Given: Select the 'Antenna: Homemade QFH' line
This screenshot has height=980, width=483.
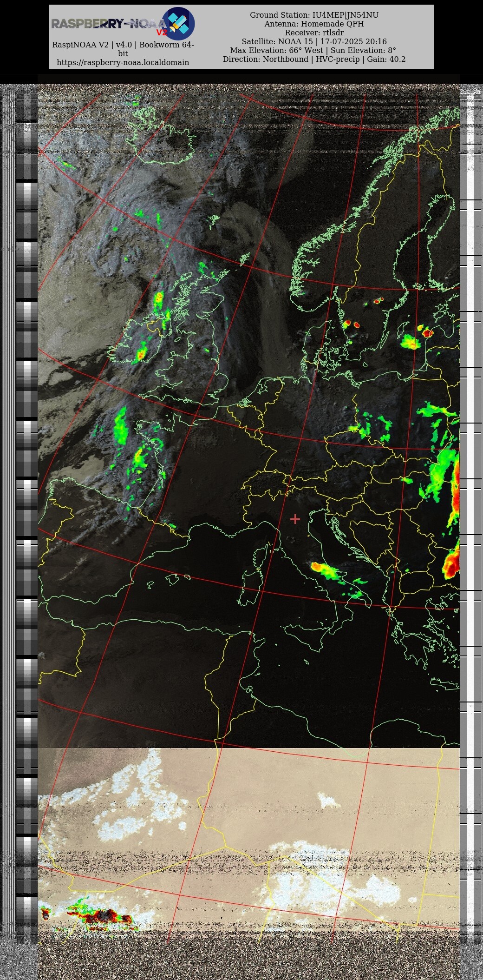Looking at the screenshot, I should (314, 24).
